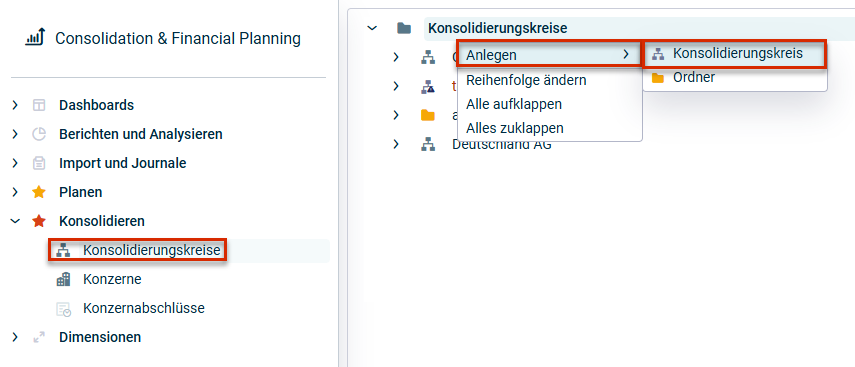The image size is (855, 367).
Task: Click the dark Konsolidierungskreise root folder icon
Action: 404,28
